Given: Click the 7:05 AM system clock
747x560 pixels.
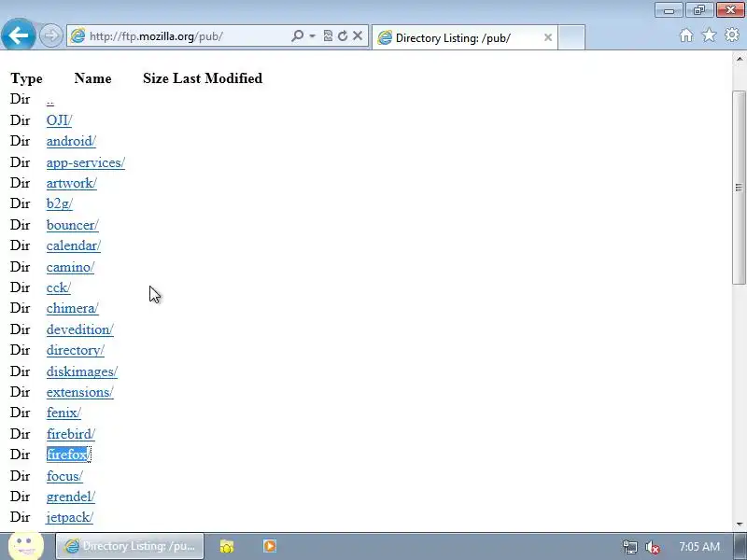Looking at the screenshot, I should click(x=699, y=547).
